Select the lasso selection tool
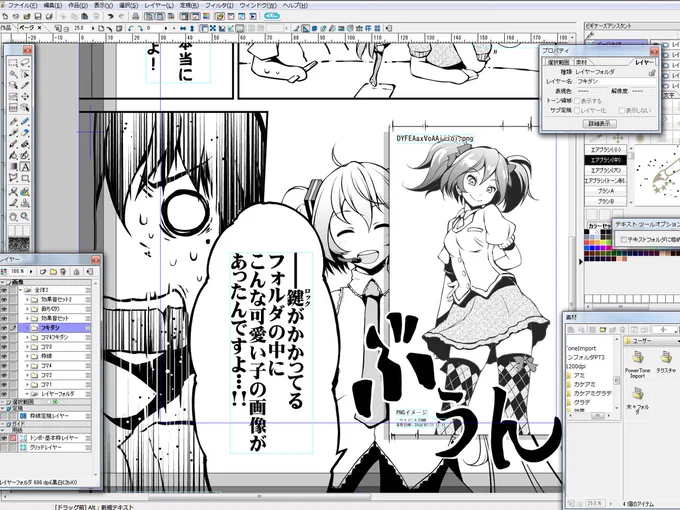This screenshot has height=510, width=680. 25,62
